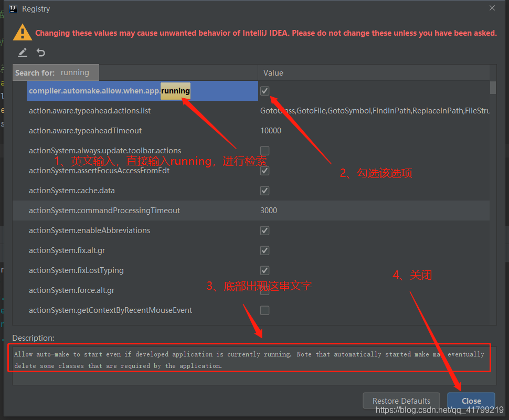
Task: Select the actionSystem.cache.data key
Action: (72, 191)
